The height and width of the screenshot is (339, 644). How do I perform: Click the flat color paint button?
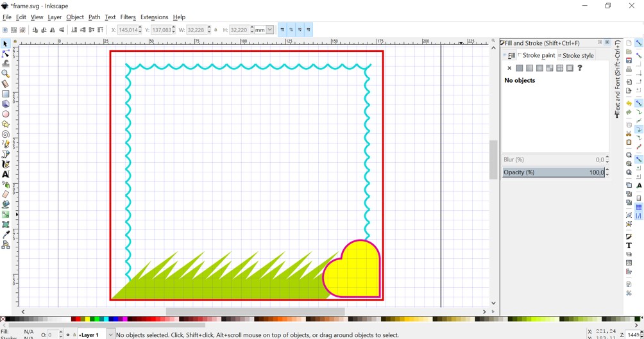tap(520, 68)
